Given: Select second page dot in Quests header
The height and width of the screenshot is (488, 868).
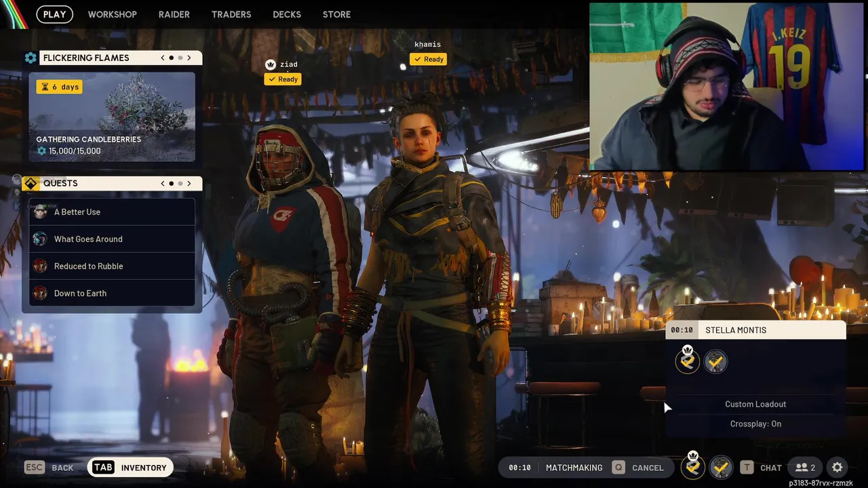Looking at the screenshot, I should click(x=180, y=183).
